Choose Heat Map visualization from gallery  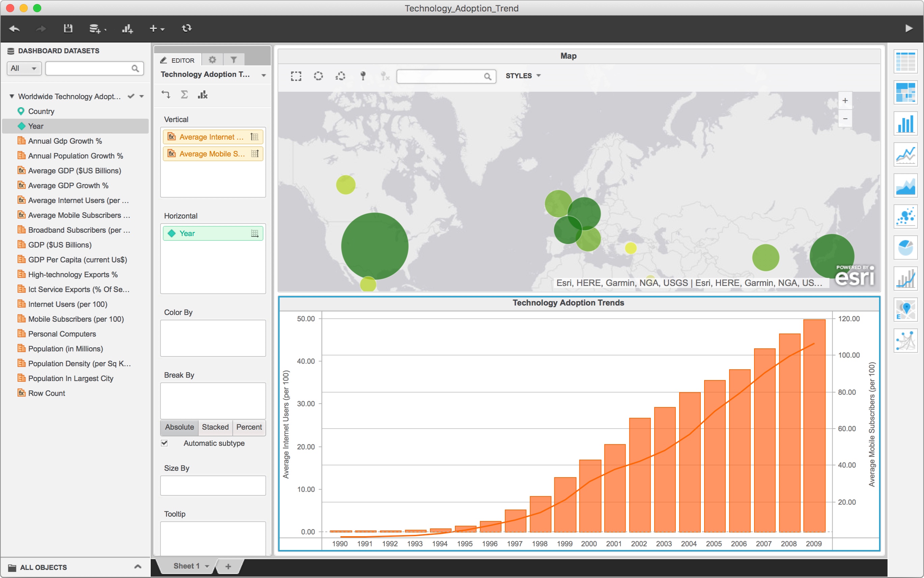click(905, 92)
